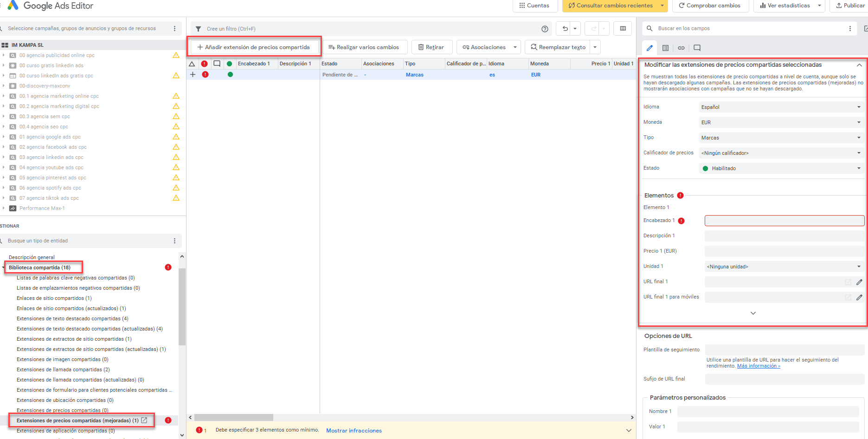Open external link icon beside Extensiones de precios mejoradas
The width and height of the screenshot is (868, 439).
[x=144, y=420]
